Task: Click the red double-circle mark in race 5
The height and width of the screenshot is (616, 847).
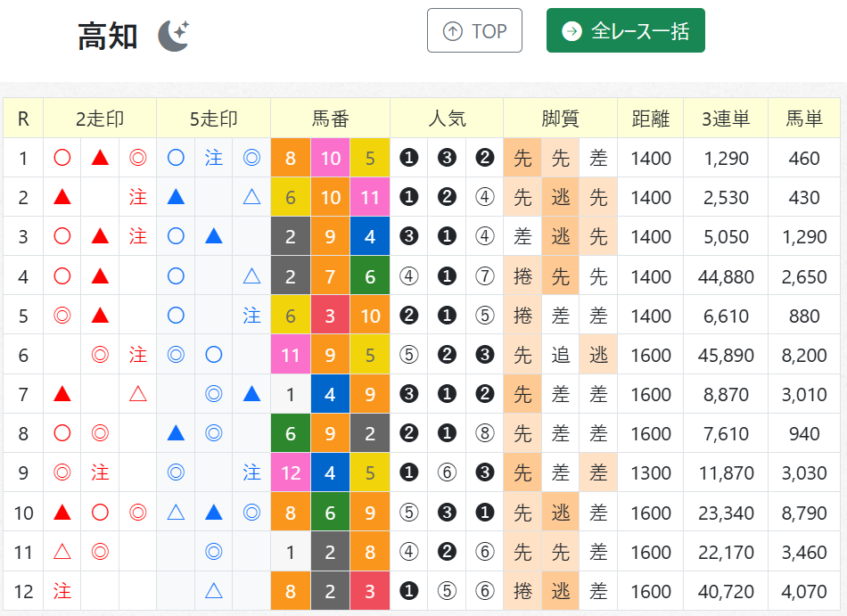Action: pyautogui.click(x=62, y=316)
